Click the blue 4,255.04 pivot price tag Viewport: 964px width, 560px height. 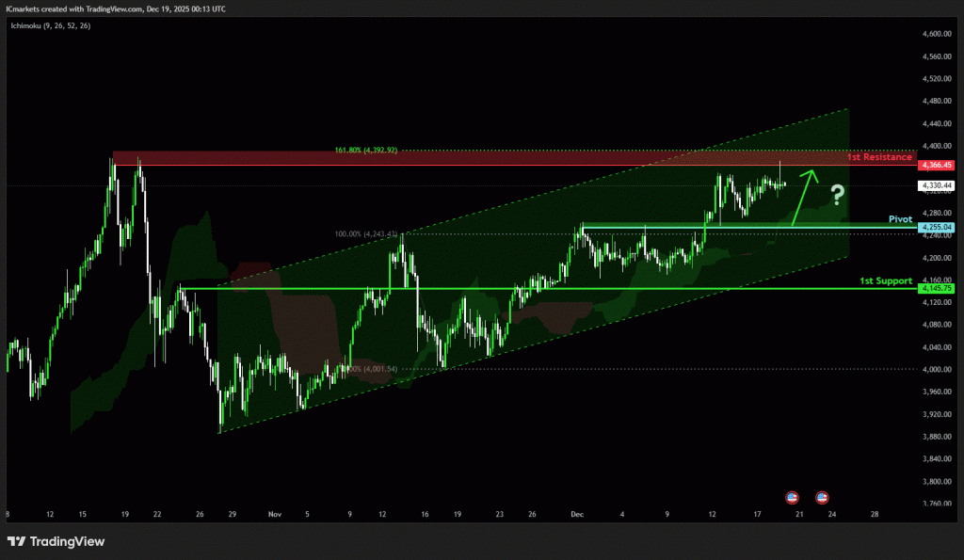(x=937, y=228)
